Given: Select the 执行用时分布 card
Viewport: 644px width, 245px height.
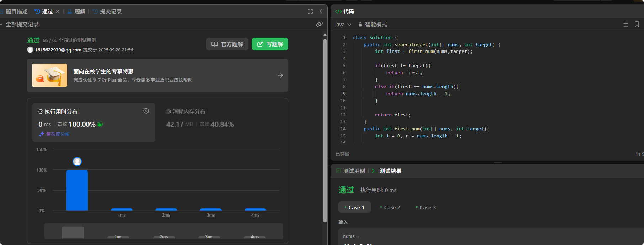Looking at the screenshot, I should pos(93,123).
